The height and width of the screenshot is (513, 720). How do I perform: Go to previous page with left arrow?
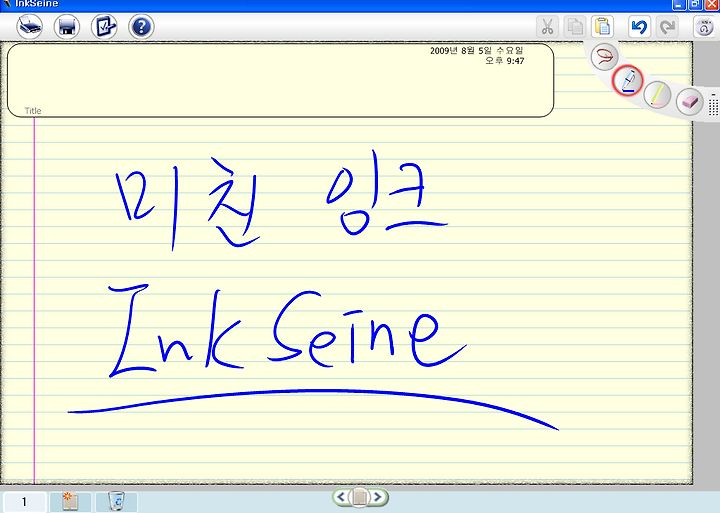[341, 496]
